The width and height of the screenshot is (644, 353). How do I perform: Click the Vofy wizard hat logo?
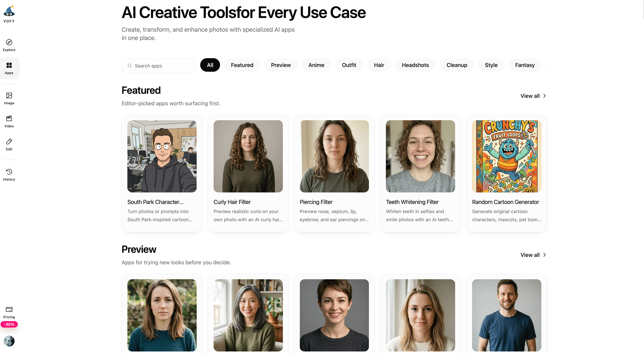9,11
